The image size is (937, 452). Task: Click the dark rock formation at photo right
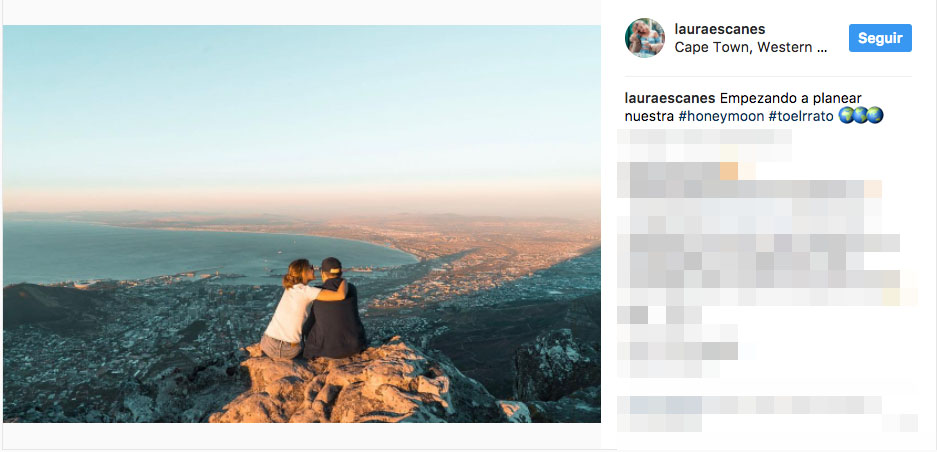click(x=557, y=365)
